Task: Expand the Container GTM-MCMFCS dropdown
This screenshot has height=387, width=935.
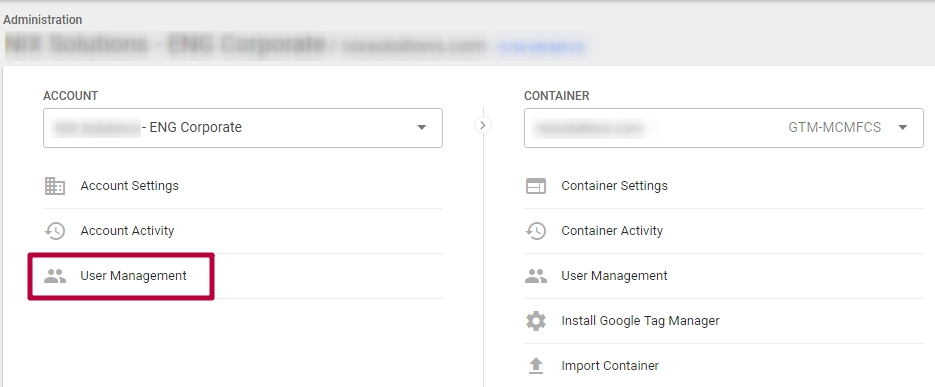Action: [x=723, y=128]
